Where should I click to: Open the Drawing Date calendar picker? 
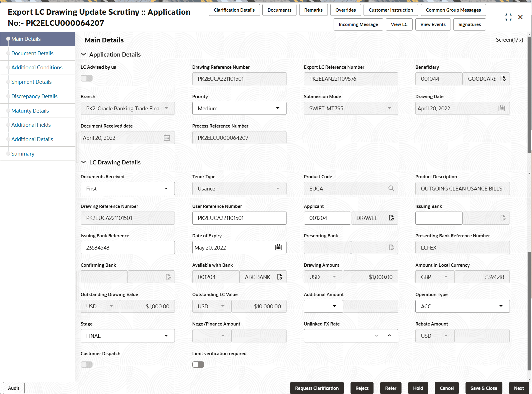pyautogui.click(x=502, y=108)
